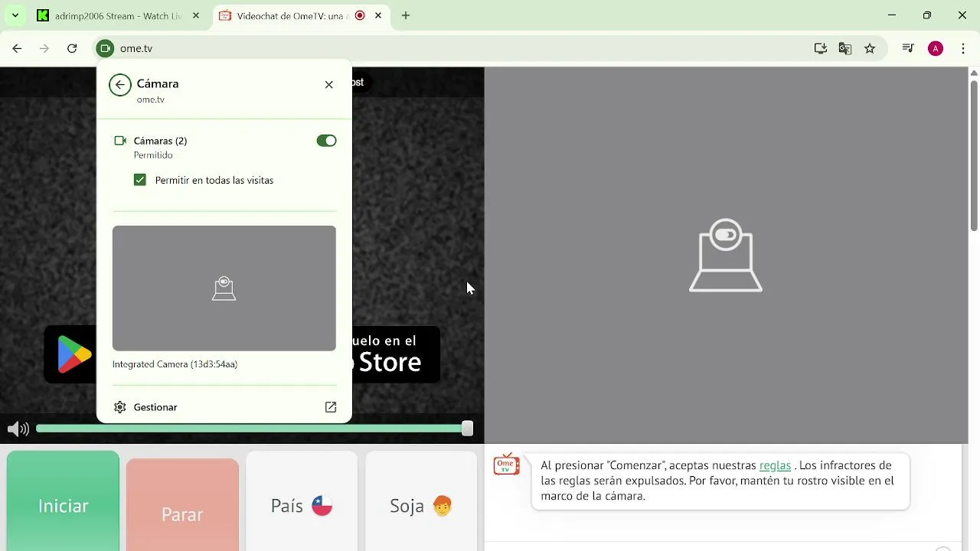Open the Soja gender selector
The width and height of the screenshot is (980, 551).
coord(421,501)
